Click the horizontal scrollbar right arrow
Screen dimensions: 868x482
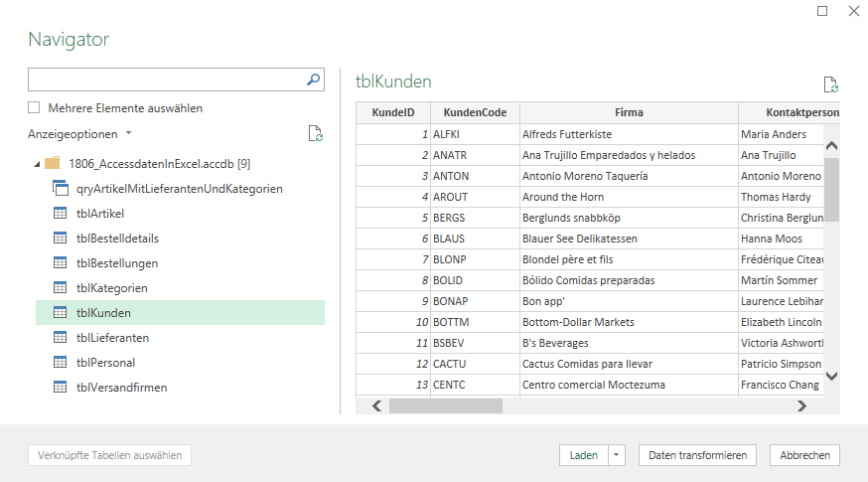pos(801,405)
